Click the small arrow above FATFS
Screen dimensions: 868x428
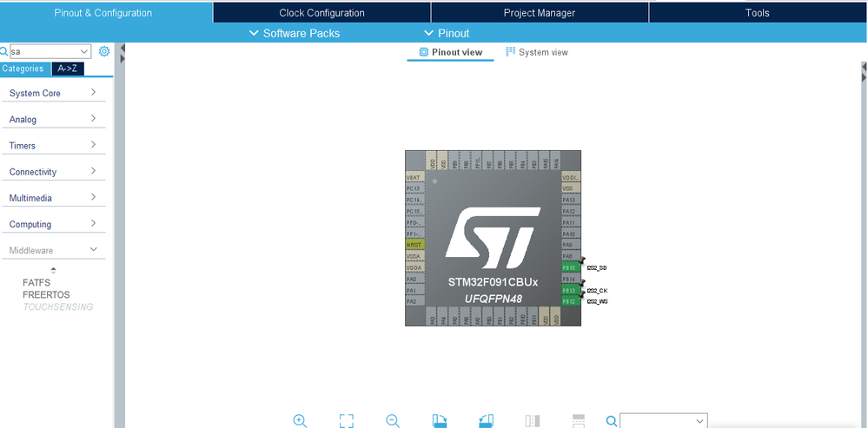pos(53,270)
